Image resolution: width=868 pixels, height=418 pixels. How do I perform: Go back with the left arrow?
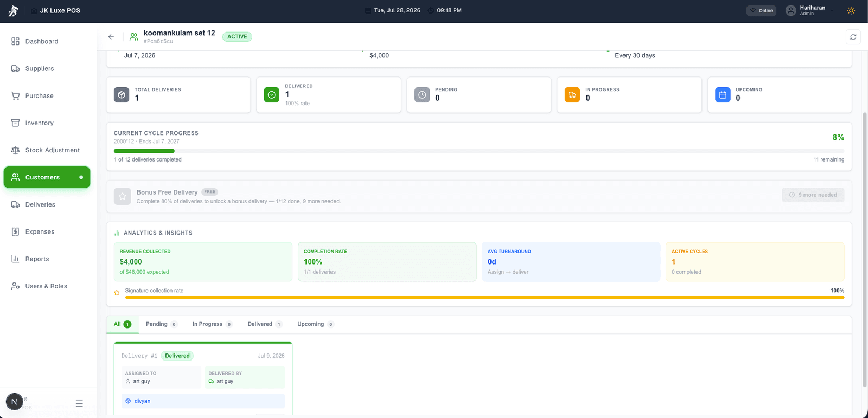111,37
